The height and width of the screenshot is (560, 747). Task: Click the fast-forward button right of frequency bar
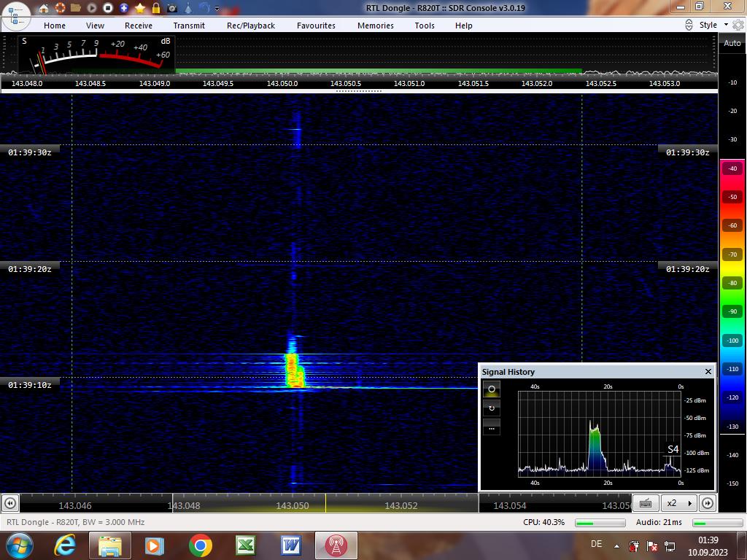(708, 503)
